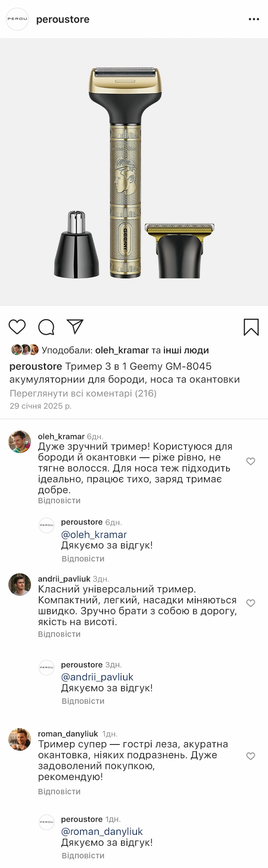Open the PEROU profile logo in header

click(x=17, y=19)
